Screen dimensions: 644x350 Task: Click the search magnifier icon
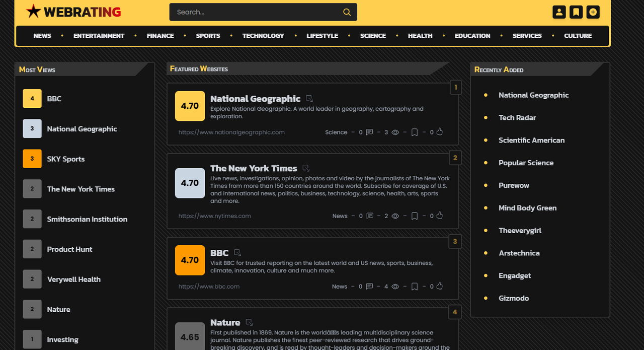pyautogui.click(x=347, y=12)
